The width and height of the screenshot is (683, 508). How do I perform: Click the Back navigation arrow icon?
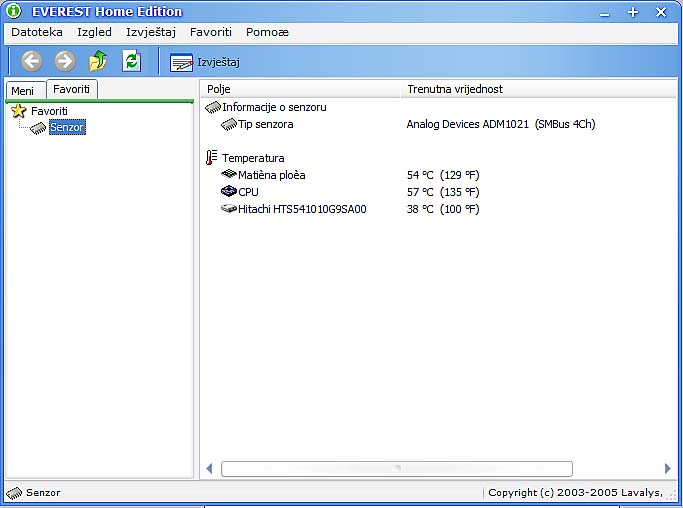[x=31, y=62]
